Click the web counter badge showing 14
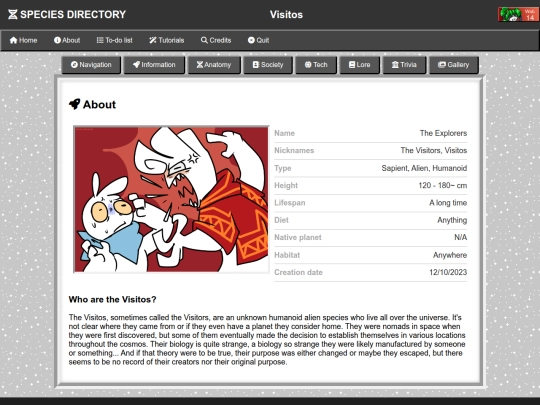 [518, 14]
